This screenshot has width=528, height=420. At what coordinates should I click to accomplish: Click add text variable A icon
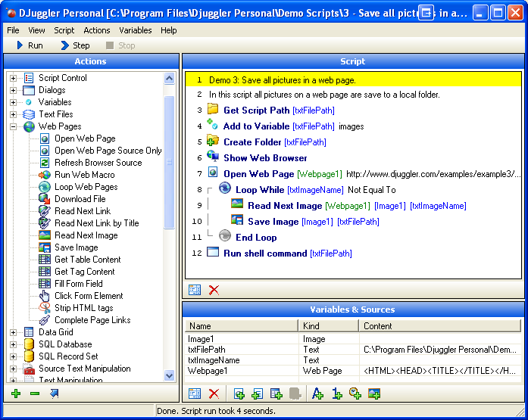(317, 394)
